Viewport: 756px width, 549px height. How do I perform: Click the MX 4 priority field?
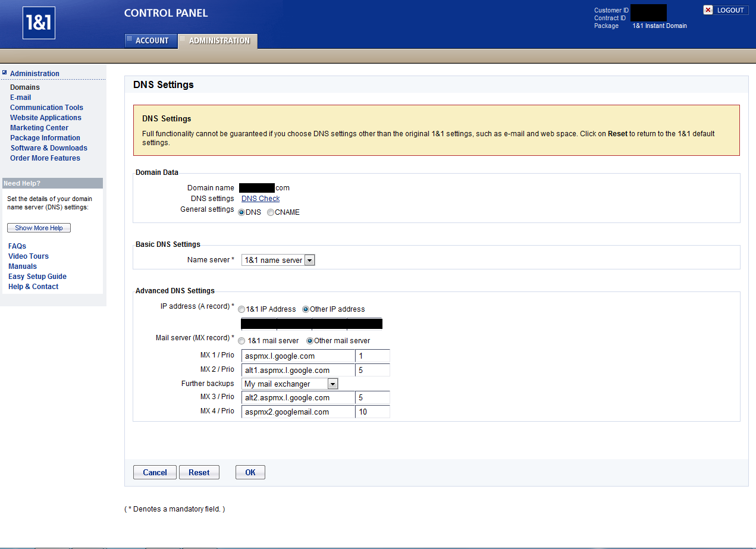372,412
